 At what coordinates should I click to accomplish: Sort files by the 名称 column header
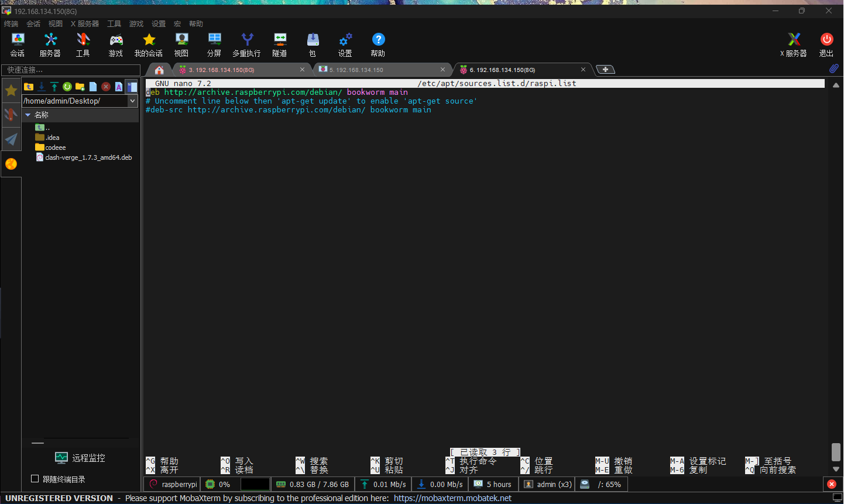81,115
